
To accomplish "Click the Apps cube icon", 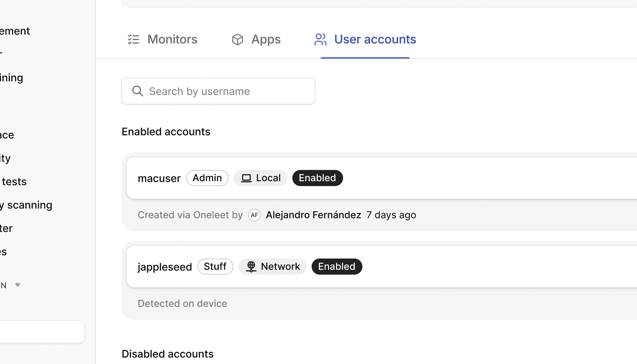I will [237, 39].
